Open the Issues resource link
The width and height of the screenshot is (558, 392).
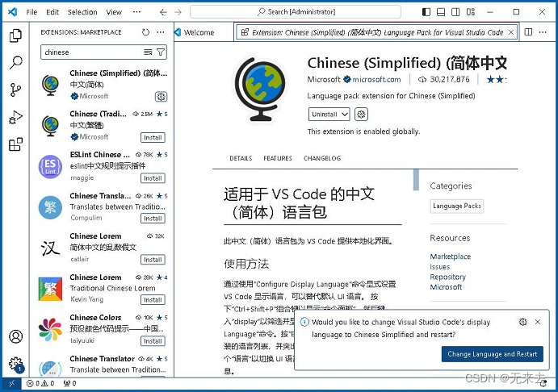click(440, 266)
